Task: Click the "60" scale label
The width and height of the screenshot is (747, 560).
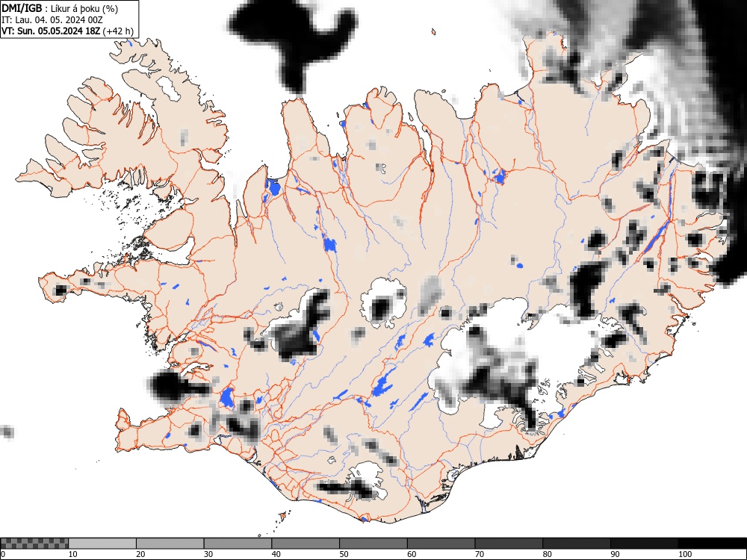Action: (x=412, y=554)
